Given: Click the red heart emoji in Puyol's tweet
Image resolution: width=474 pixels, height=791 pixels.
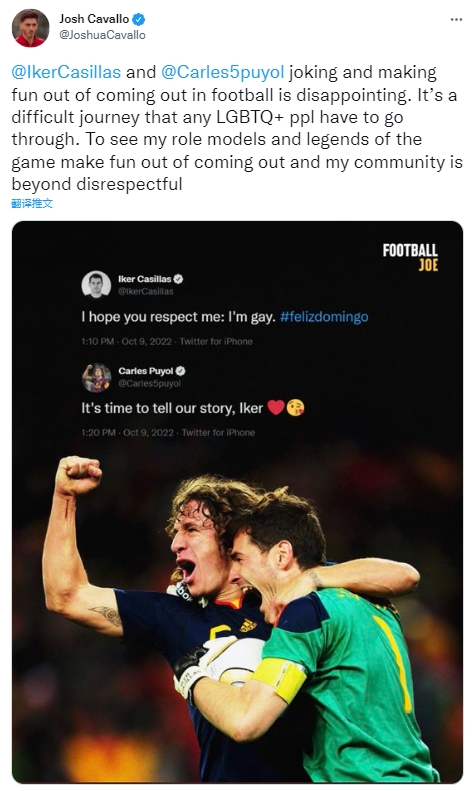Looking at the screenshot, I should [x=276, y=408].
